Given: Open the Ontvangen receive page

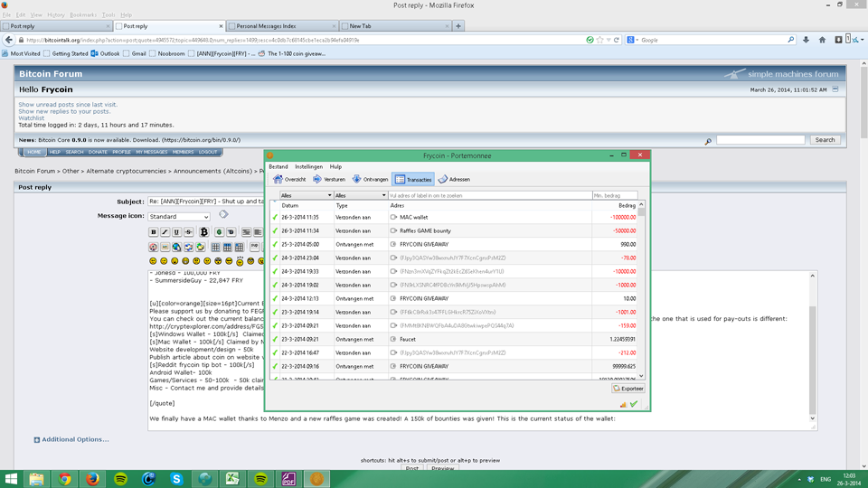Looking at the screenshot, I should (x=370, y=180).
